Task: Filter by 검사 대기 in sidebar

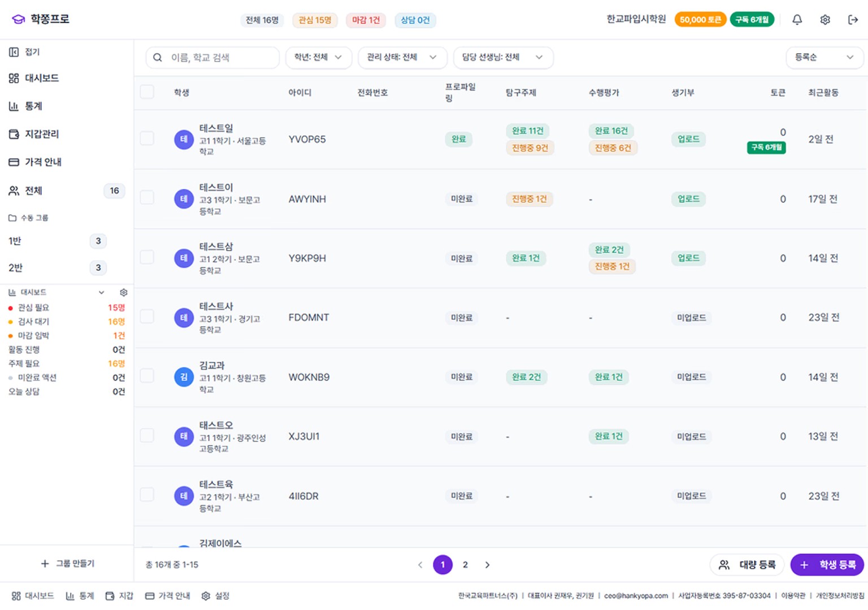Action: [67, 322]
